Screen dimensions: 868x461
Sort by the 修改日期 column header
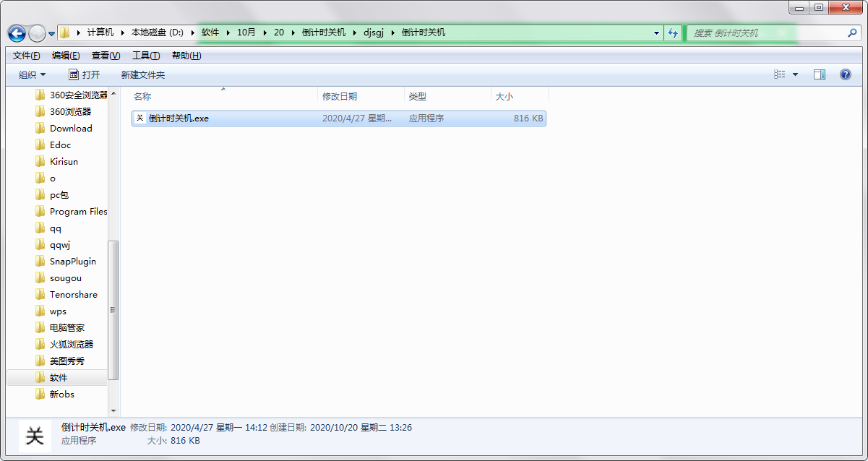point(340,96)
